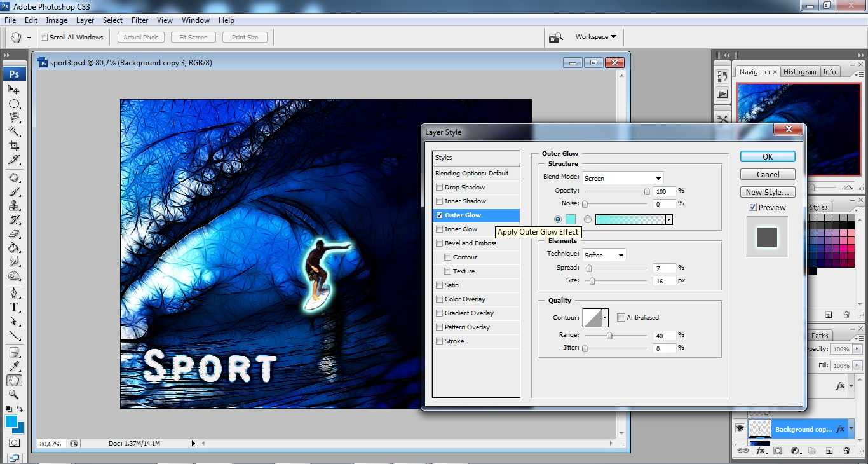This screenshot has width=868, height=464.
Task: Select the Smudge tool
Action: 14,262
